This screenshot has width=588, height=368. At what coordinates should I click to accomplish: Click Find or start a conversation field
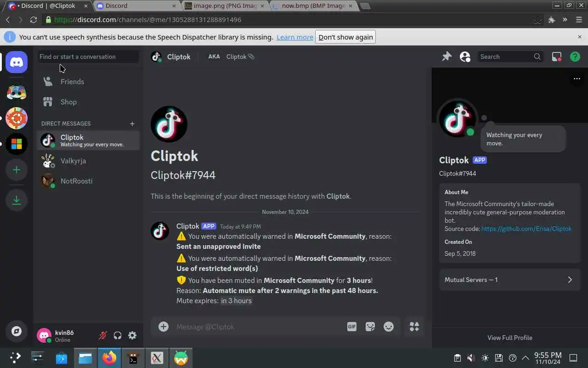click(88, 57)
